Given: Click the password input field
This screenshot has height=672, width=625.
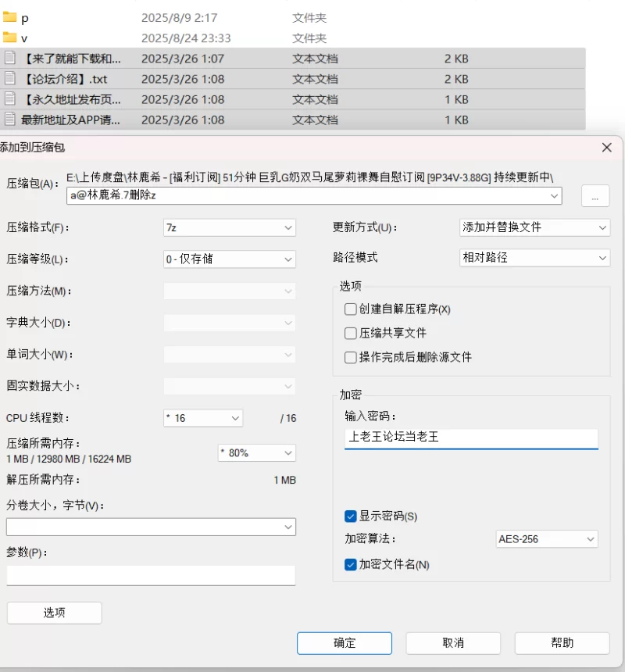Looking at the screenshot, I should (471, 438).
